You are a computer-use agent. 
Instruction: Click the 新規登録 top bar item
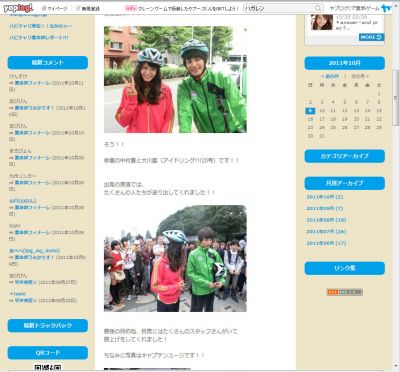(87, 8)
